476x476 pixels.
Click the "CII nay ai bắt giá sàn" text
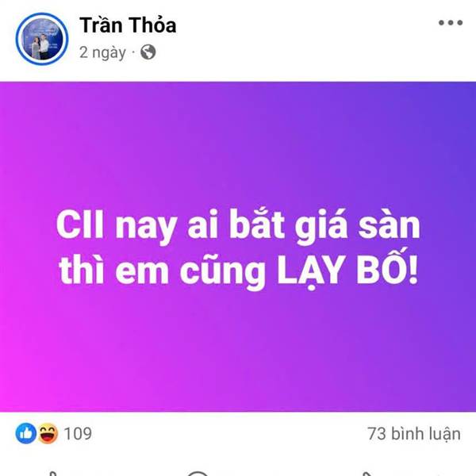click(238, 226)
